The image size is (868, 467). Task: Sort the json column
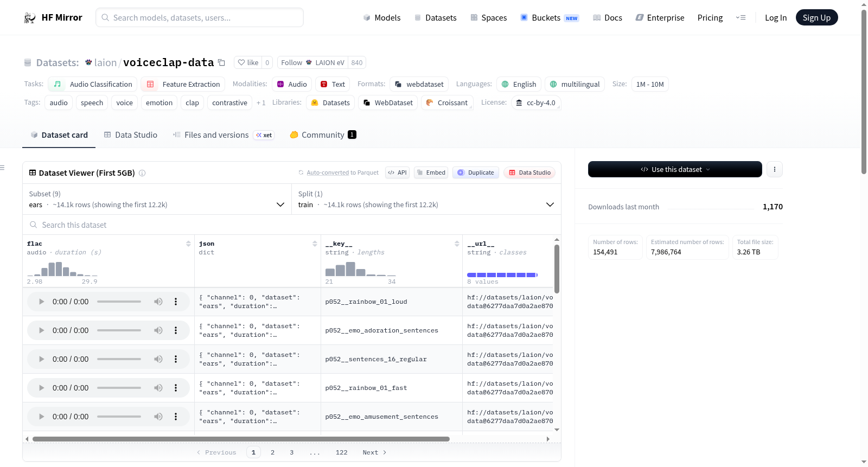point(315,244)
